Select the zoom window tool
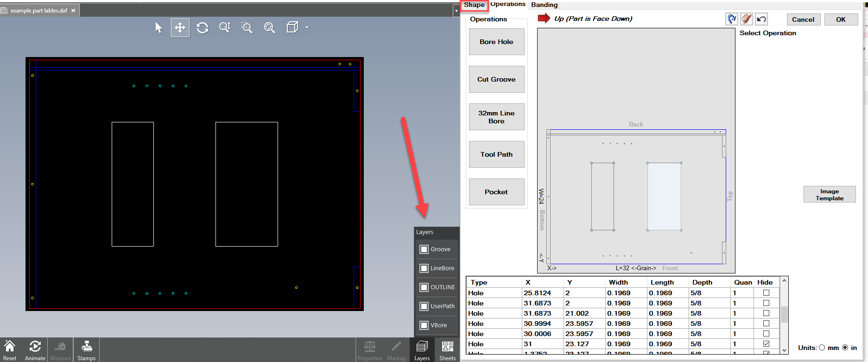The width and height of the screenshot is (868, 362). [247, 28]
